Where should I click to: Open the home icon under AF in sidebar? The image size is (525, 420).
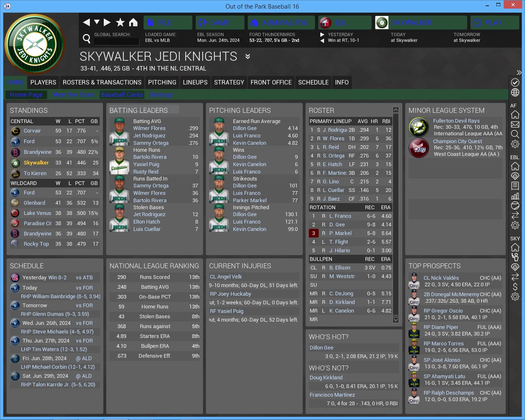click(515, 114)
